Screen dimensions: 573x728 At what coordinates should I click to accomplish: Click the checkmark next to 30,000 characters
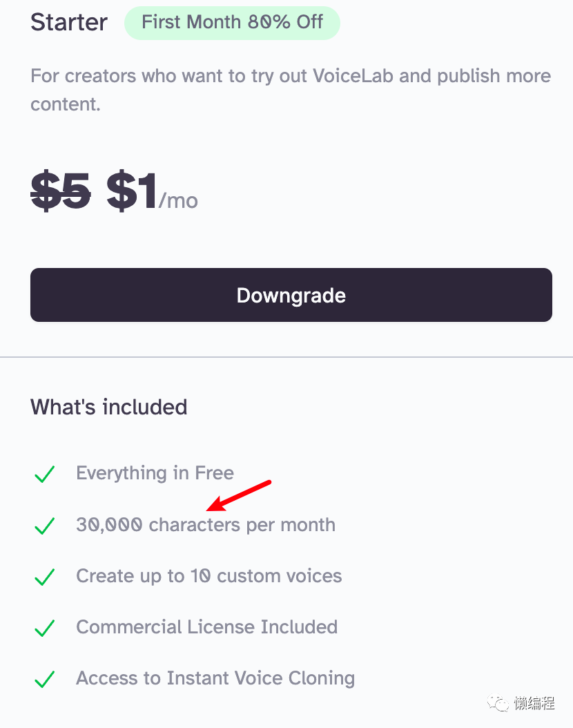45,526
